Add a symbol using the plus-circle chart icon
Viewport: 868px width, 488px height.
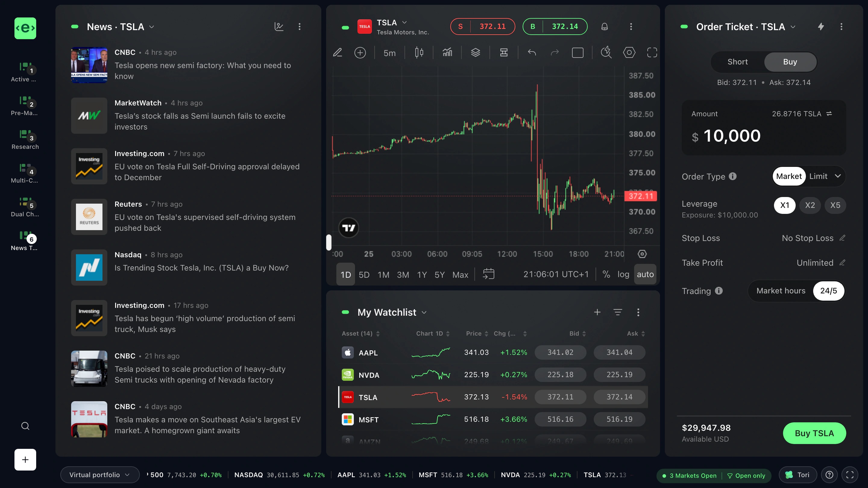point(360,52)
